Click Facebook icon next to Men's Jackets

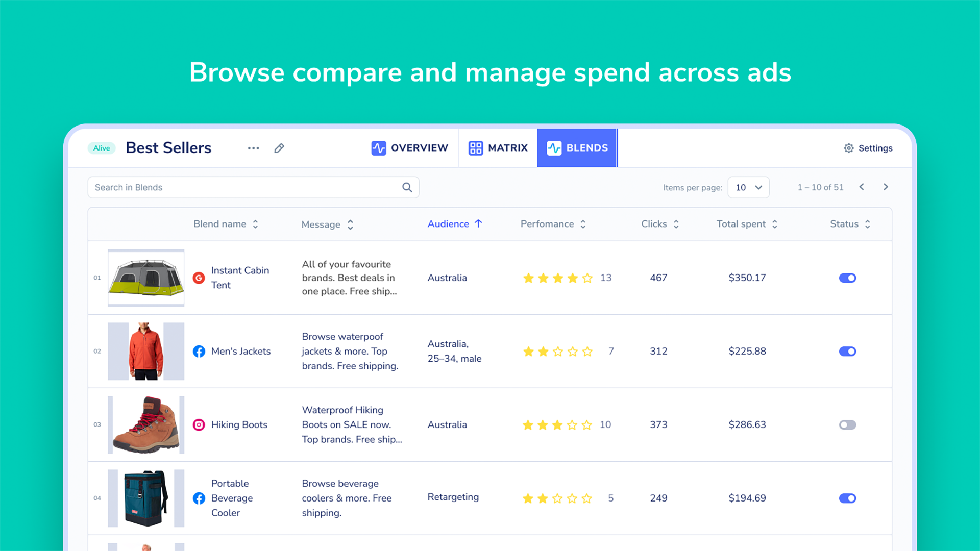tap(199, 351)
